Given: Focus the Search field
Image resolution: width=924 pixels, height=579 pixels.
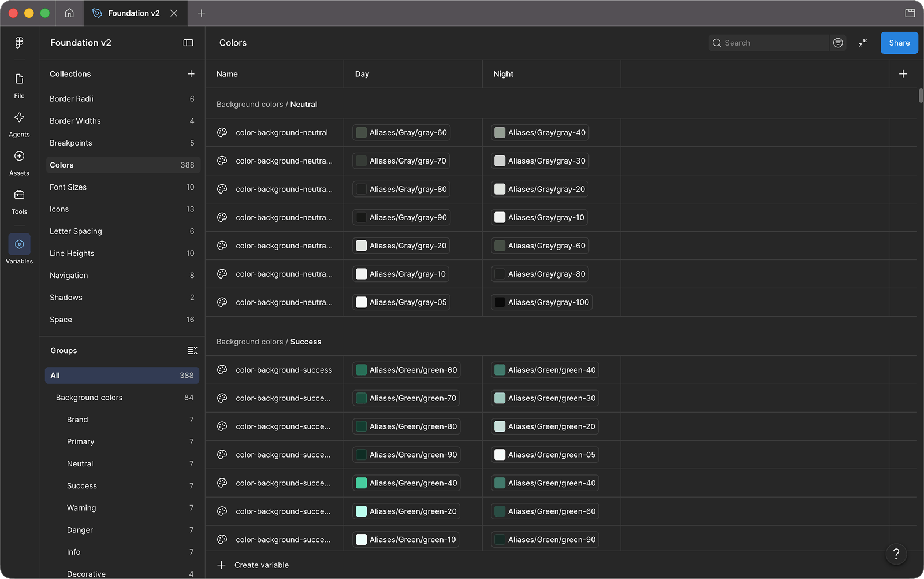Looking at the screenshot, I should pyautogui.click(x=770, y=43).
